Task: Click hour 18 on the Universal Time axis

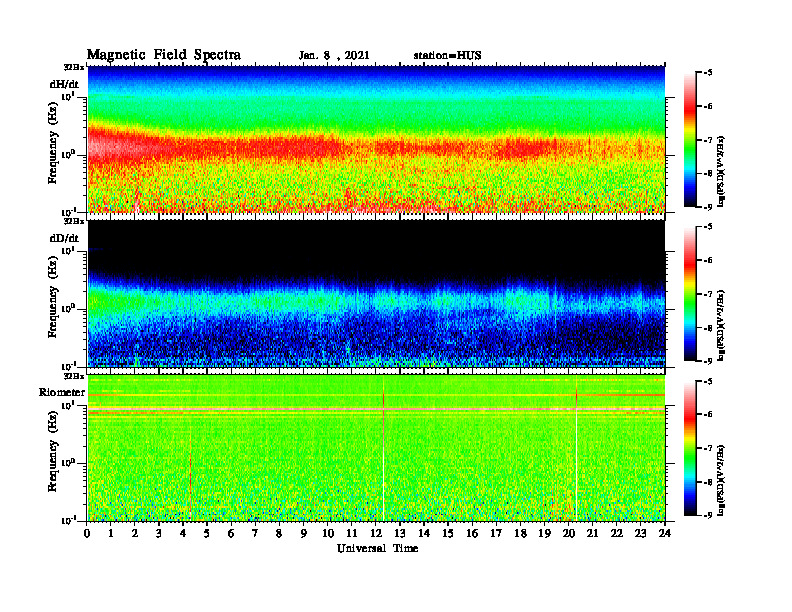Action: 520,534
